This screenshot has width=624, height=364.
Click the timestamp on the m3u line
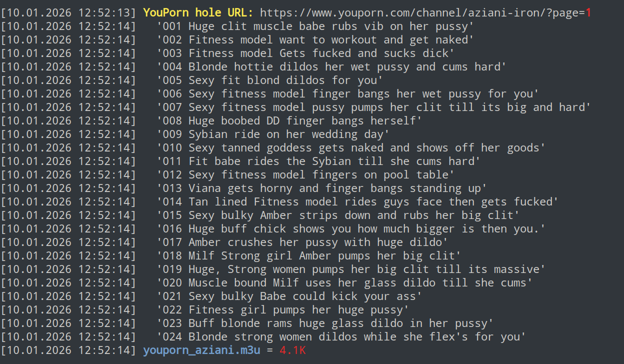(68, 350)
